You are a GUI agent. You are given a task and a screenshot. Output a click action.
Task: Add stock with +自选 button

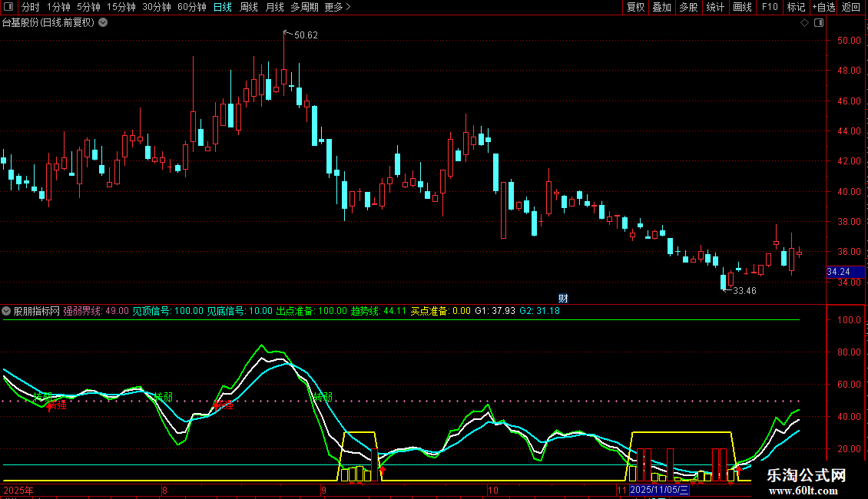point(823,7)
